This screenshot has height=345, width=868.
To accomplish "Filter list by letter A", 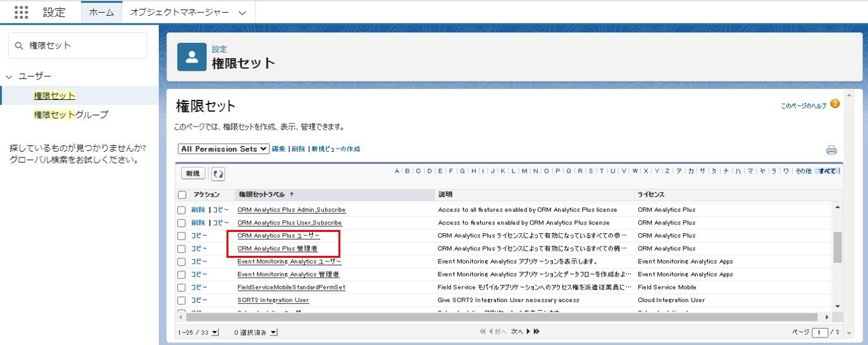I will [x=397, y=171].
